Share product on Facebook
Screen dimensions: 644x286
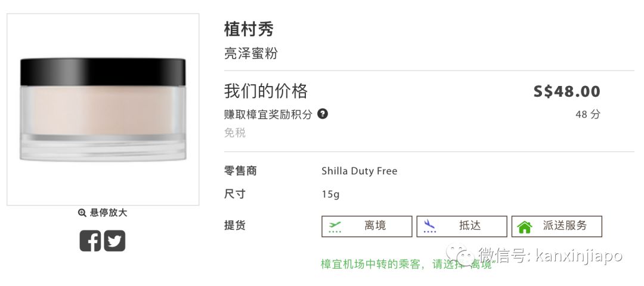[x=90, y=241]
